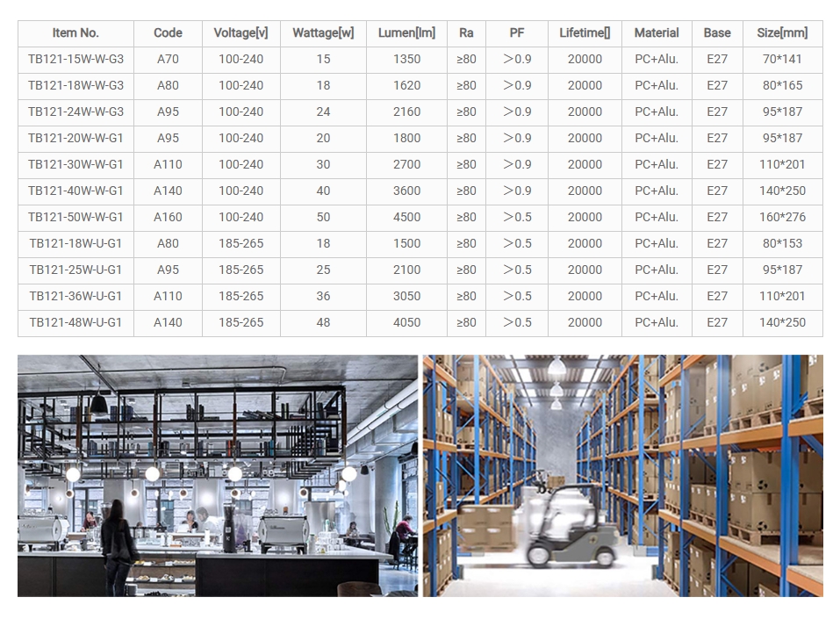This screenshot has width=840, height=619.
Task: Click item number TB121-15W-W-G3
Action: tap(75, 60)
